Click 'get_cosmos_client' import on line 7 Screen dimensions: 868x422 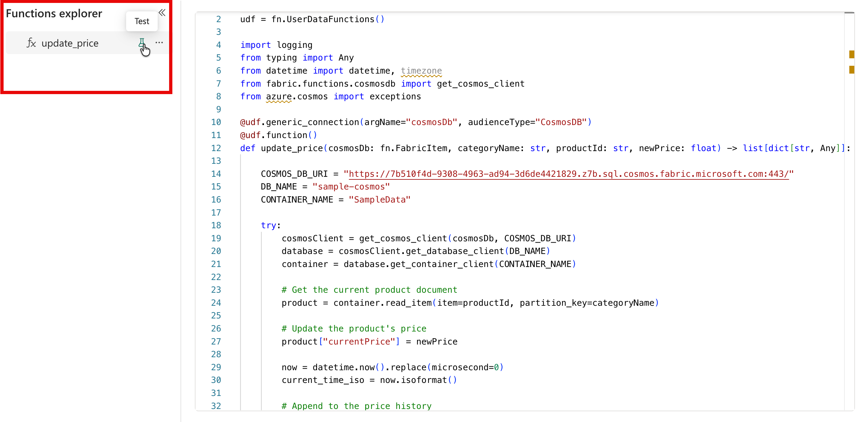(x=481, y=84)
